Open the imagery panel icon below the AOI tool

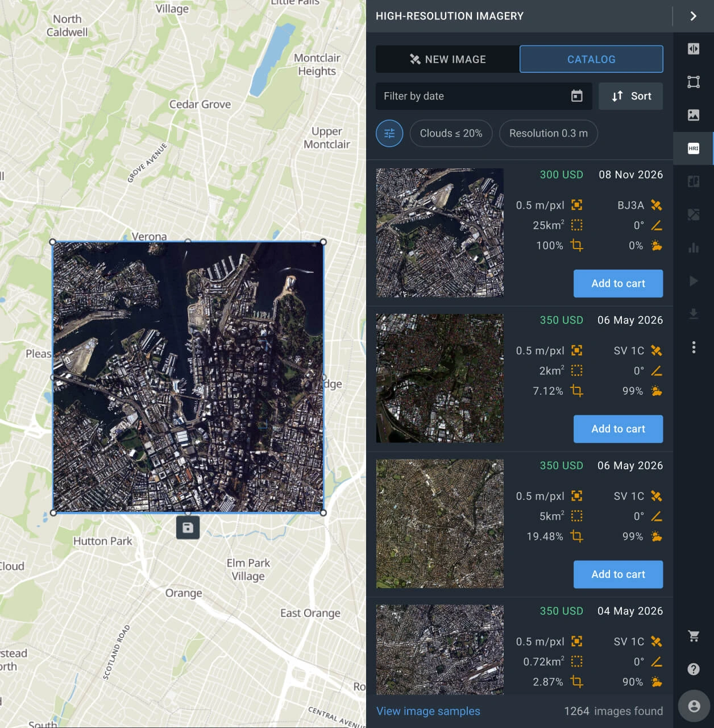694,115
